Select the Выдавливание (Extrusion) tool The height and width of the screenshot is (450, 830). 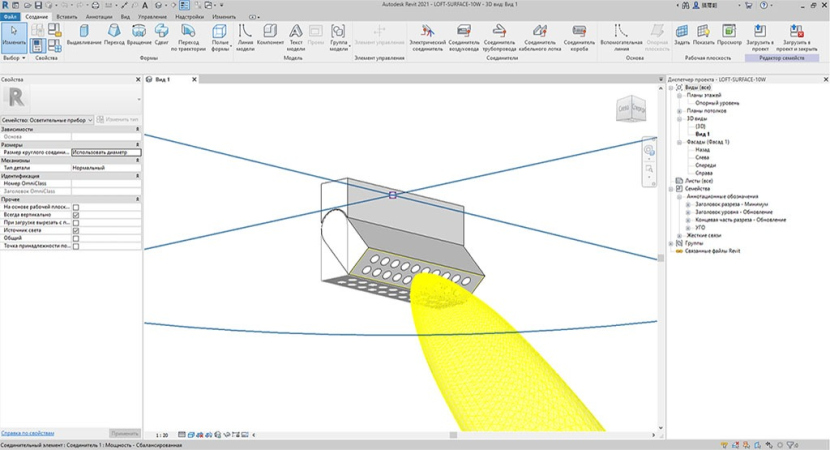tap(84, 37)
